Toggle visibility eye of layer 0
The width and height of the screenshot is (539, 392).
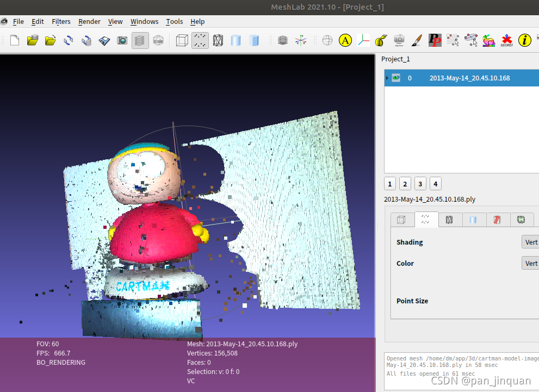[x=396, y=78]
